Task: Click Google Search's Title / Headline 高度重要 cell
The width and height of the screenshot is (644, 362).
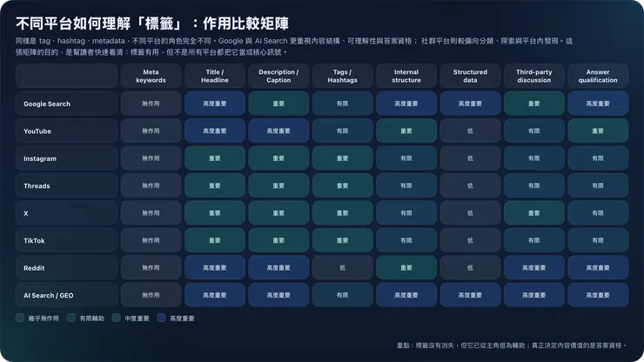Action: tap(215, 104)
